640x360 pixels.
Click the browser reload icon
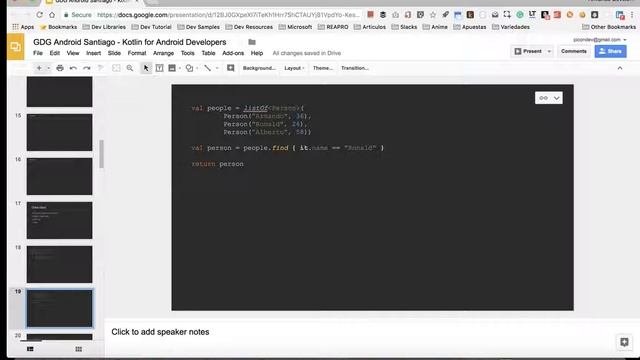40,15
